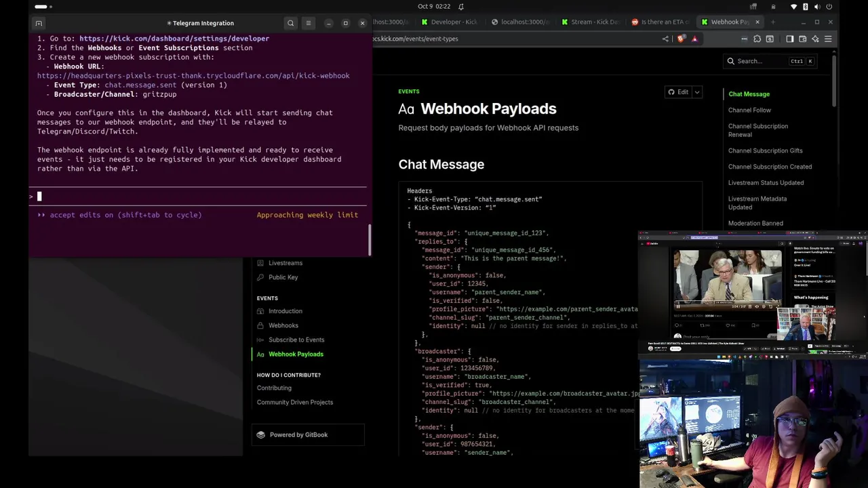
Task: Open the notification bell in top bar
Action: [x=461, y=7]
